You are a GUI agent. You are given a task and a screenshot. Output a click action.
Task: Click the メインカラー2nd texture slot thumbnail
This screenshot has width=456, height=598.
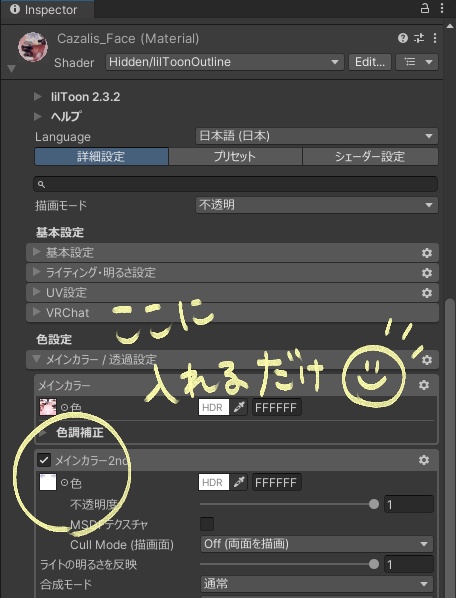click(x=48, y=482)
